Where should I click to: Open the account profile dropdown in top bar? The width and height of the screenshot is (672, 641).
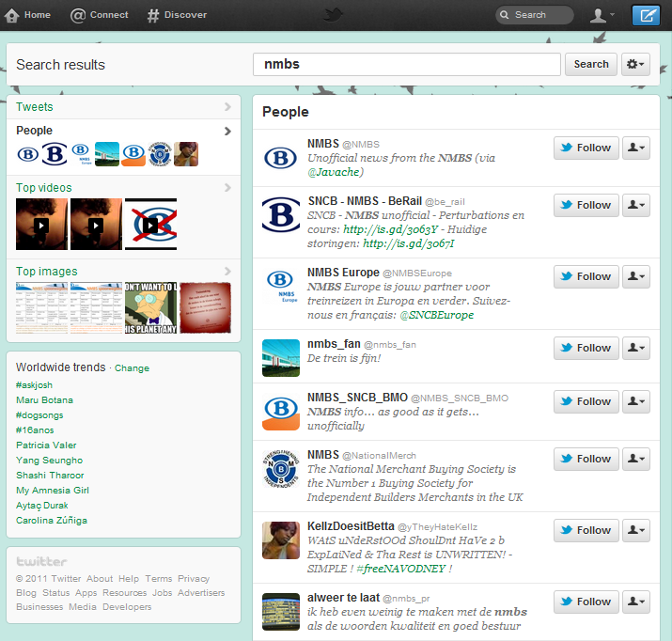[x=601, y=15]
